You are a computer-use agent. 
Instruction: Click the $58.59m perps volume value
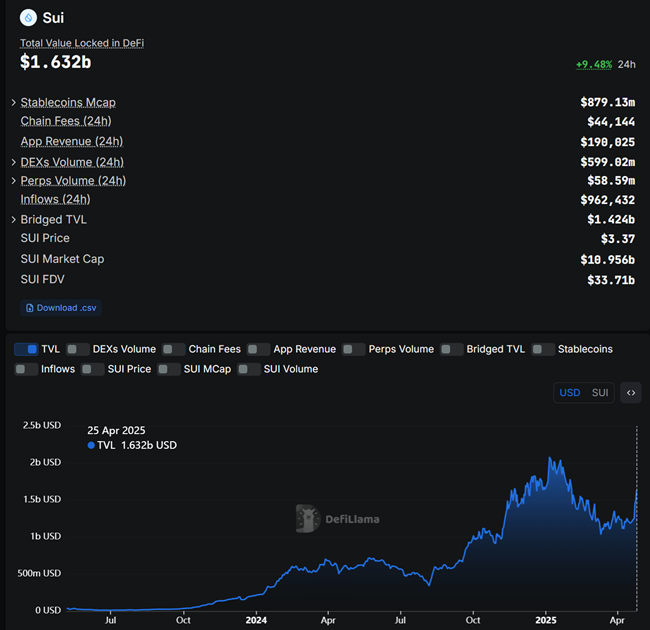pyautogui.click(x=611, y=181)
